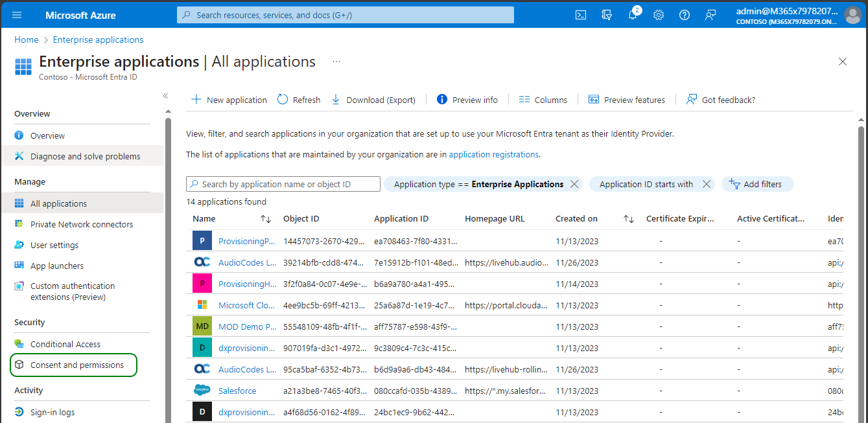This screenshot has width=868, height=423.
Task: Click the application name or object ID search field
Action: click(x=283, y=184)
